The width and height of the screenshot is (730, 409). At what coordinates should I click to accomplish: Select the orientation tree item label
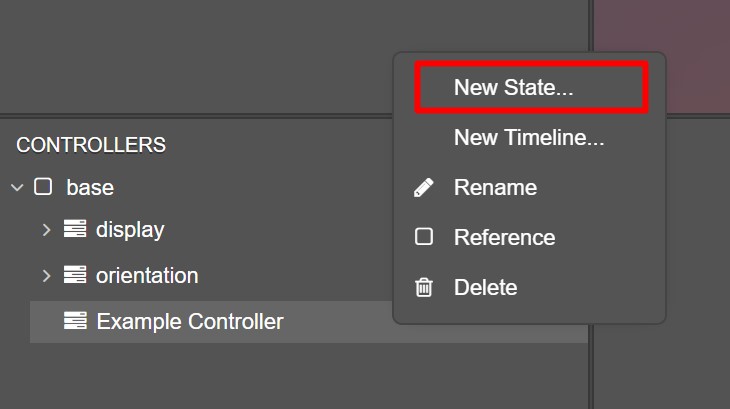[147, 275]
